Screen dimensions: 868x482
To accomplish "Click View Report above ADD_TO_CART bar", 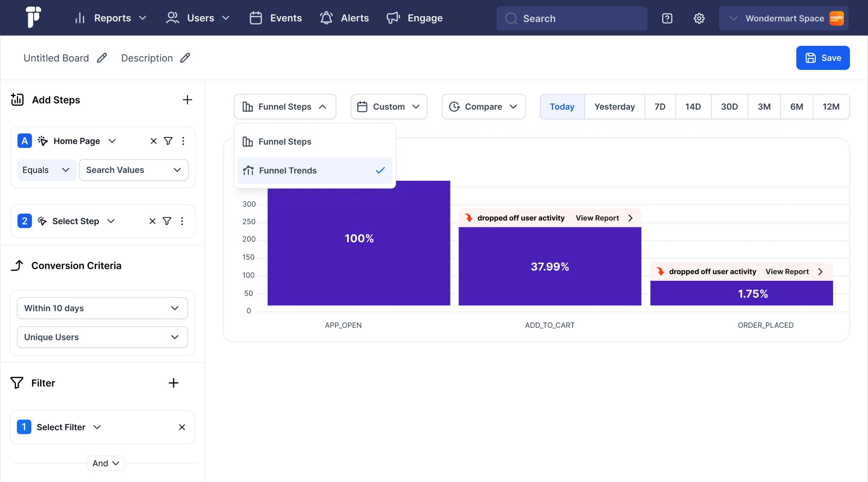I will pyautogui.click(x=598, y=218).
